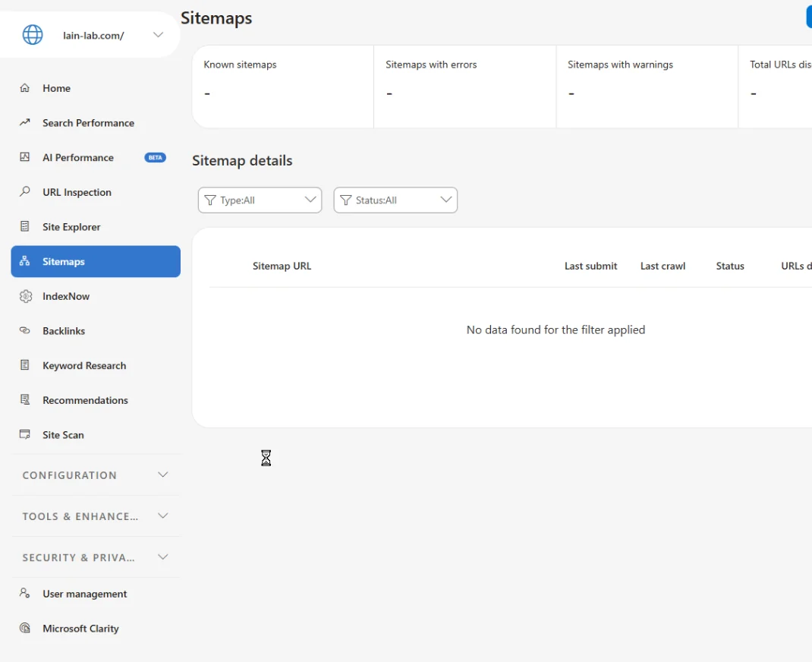Open the Type:All filter dropdown
Viewport: 812px width, 662px height.
point(260,200)
